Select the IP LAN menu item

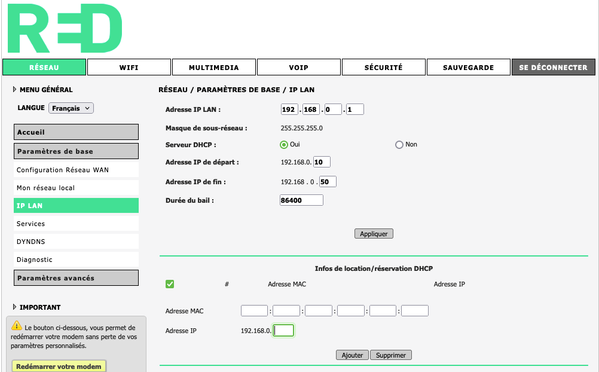coord(76,205)
